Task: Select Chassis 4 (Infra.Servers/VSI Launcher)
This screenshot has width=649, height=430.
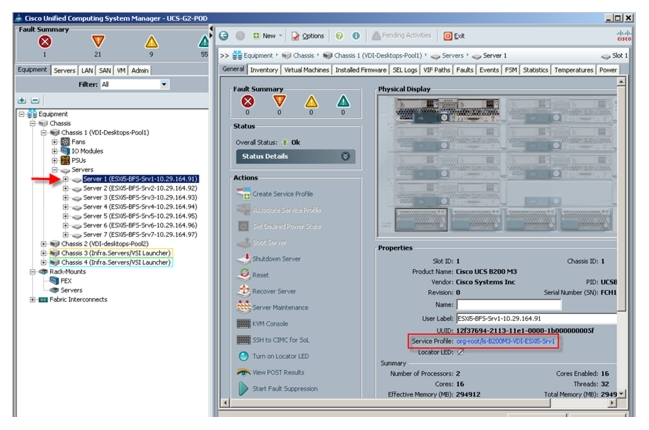Action: click(x=115, y=262)
